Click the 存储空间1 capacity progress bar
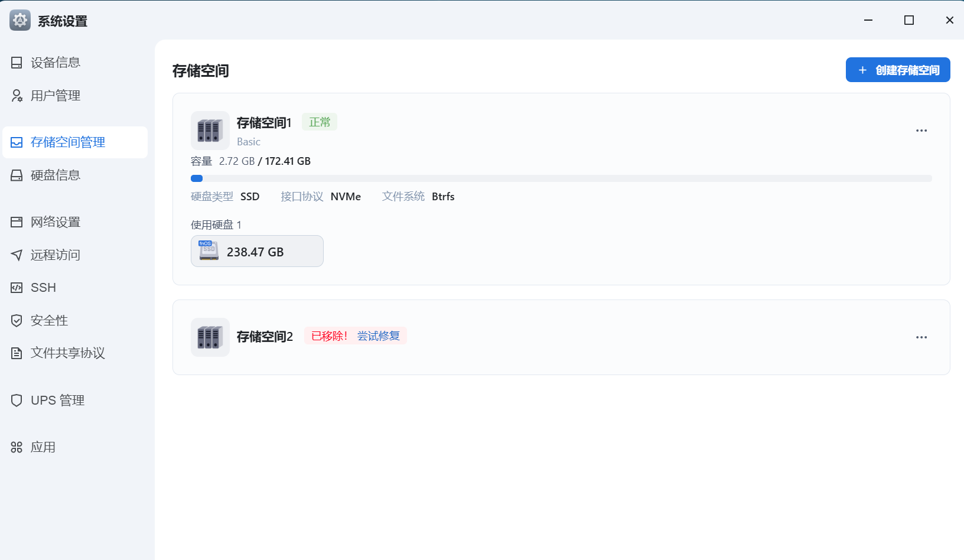The image size is (964, 560). pyautogui.click(x=561, y=178)
